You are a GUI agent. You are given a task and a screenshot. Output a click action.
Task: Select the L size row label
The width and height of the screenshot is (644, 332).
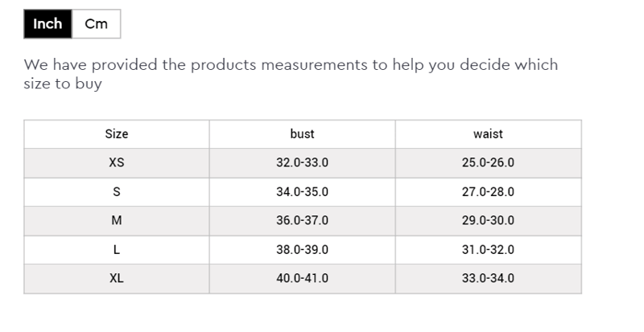117,250
